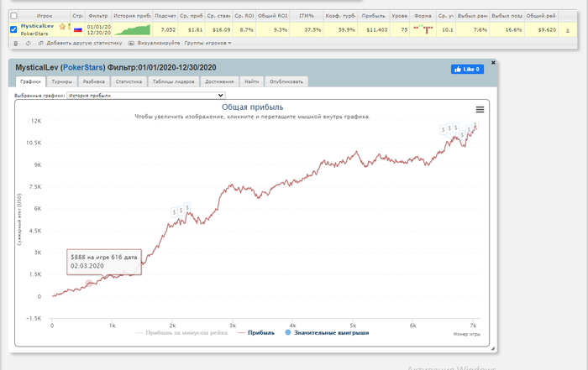Sort by the Коэф. турб column header
The height and width of the screenshot is (370, 588).
pyautogui.click(x=340, y=16)
